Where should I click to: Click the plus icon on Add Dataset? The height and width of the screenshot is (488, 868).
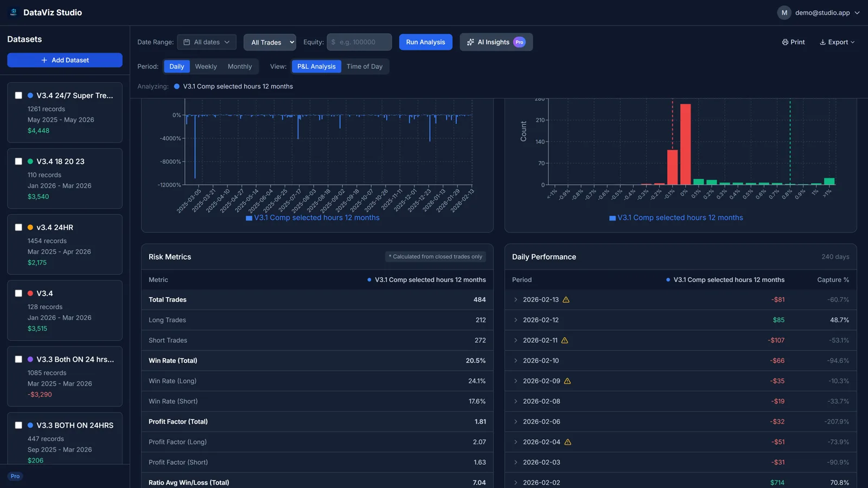[x=44, y=60]
